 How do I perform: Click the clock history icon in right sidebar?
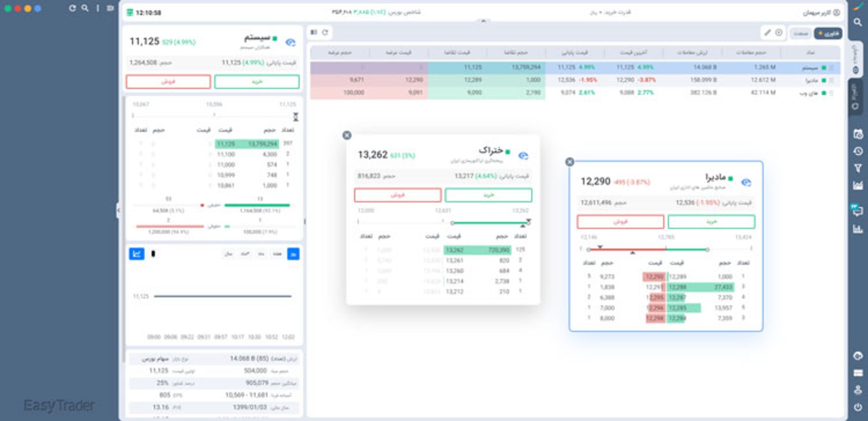tap(858, 151)
